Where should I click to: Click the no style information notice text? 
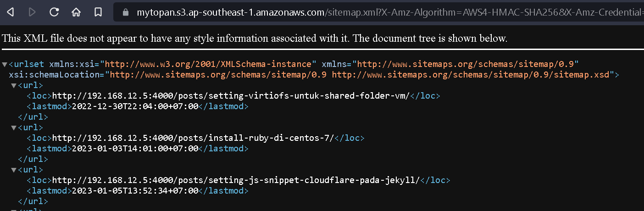coord(255,39)
